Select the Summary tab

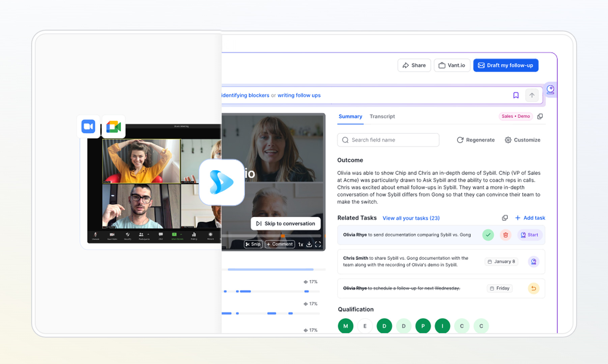click(x=350, y=116)
